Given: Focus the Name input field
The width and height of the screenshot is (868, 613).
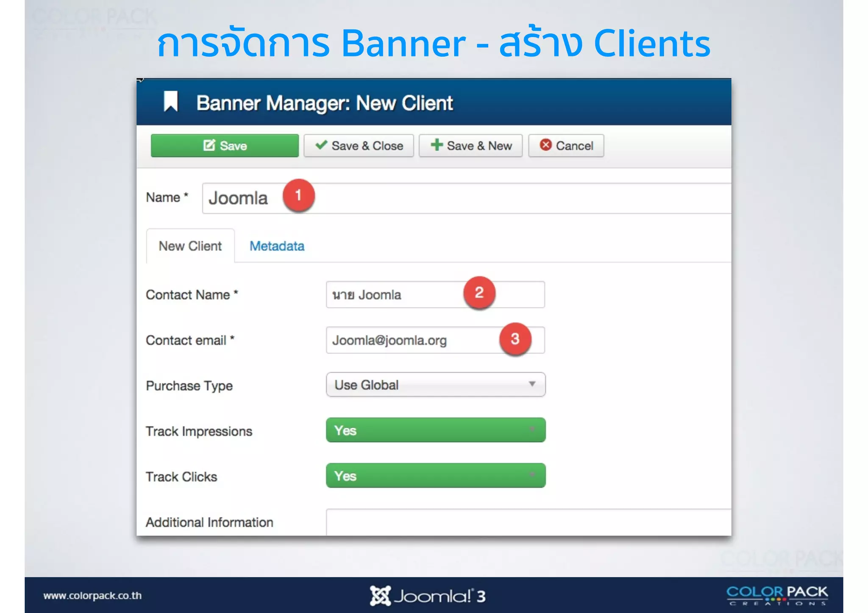Looking at the screenshot, I should (467, 198).
